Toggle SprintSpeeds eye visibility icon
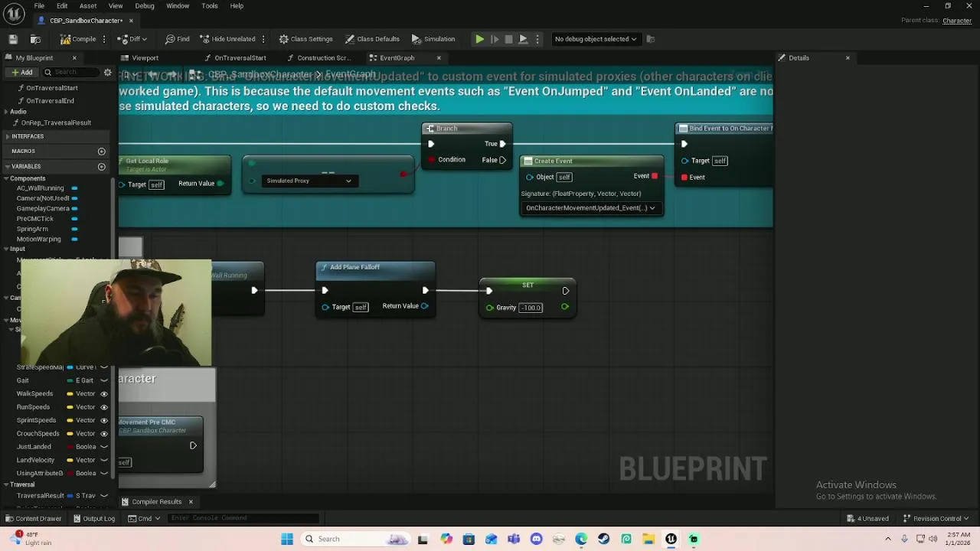Image resolution: width=980 pixels, height=551 pixels. pos(104,420)
